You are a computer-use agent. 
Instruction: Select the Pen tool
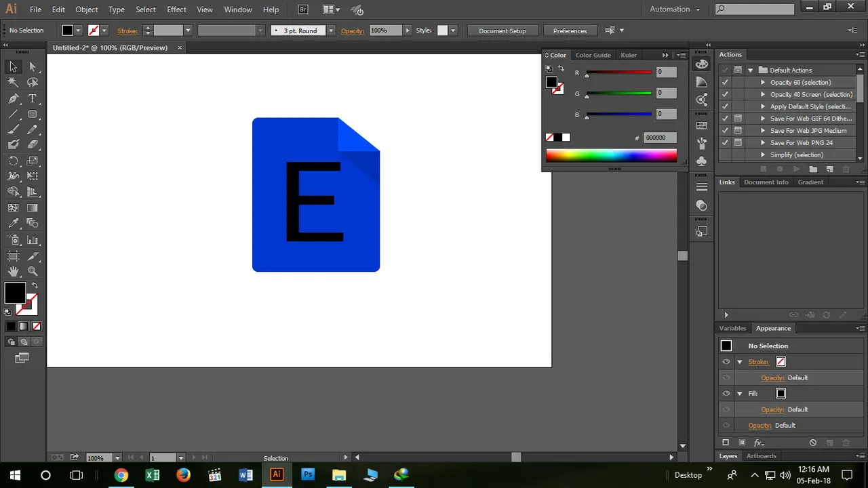pyautogui.click(x=13, y=98)
